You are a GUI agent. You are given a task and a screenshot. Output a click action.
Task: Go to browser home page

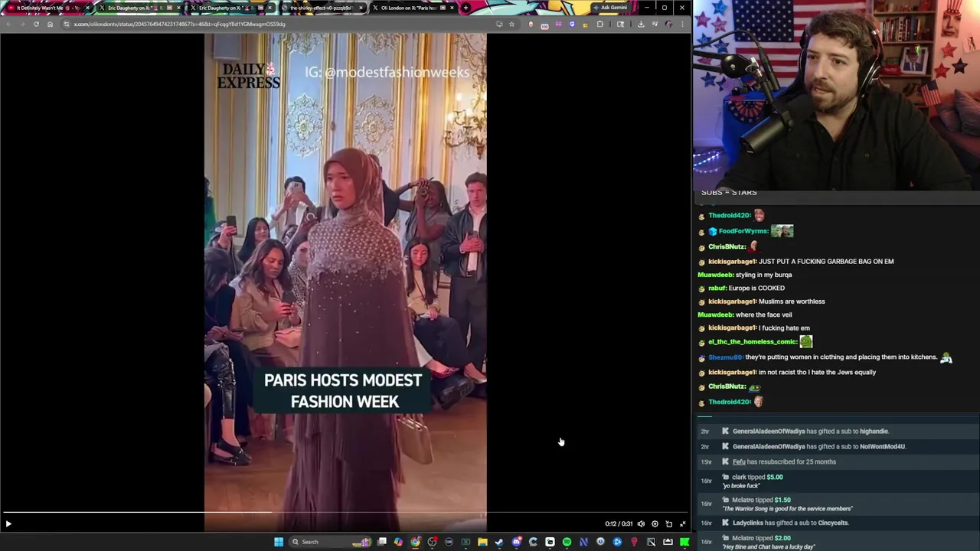click(x=50, y=24)
